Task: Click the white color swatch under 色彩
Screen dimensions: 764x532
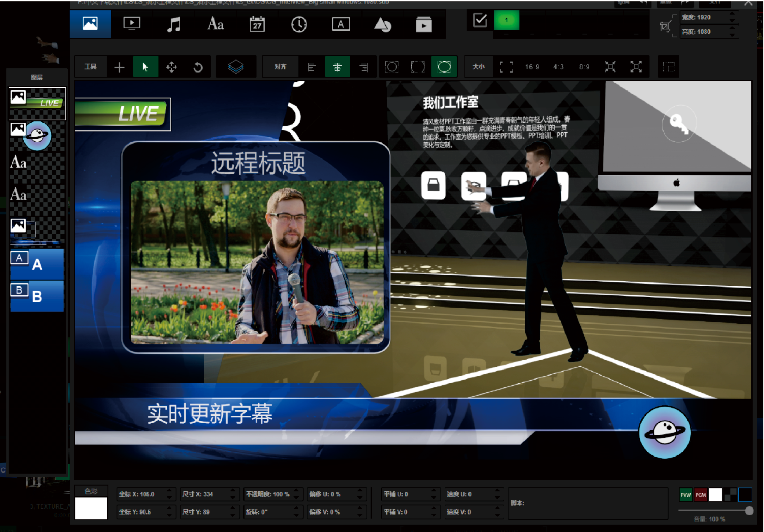Action: point(91,508)
